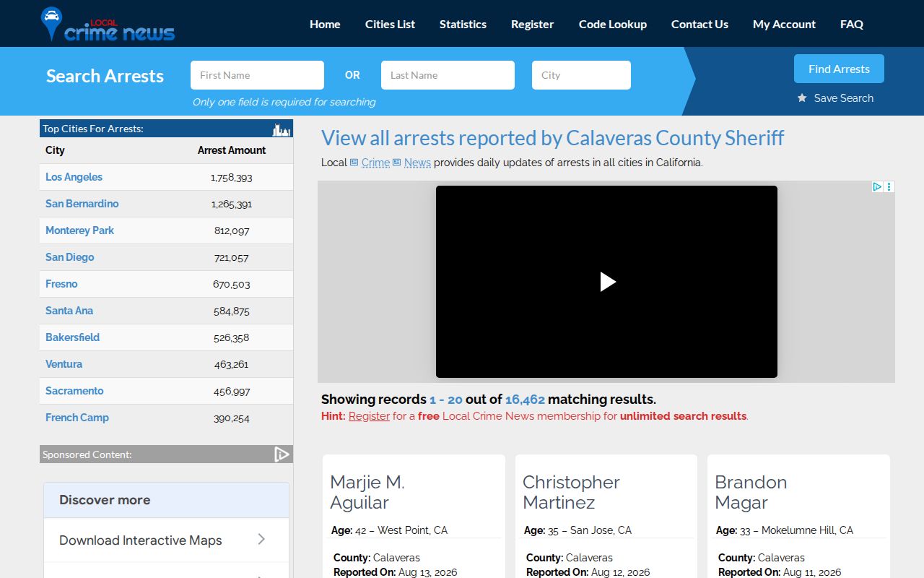Click the Discover more heading
Image resolution: width=924 pixels, height=578 pixels.
pyautogui.click(x=105, y=500)
